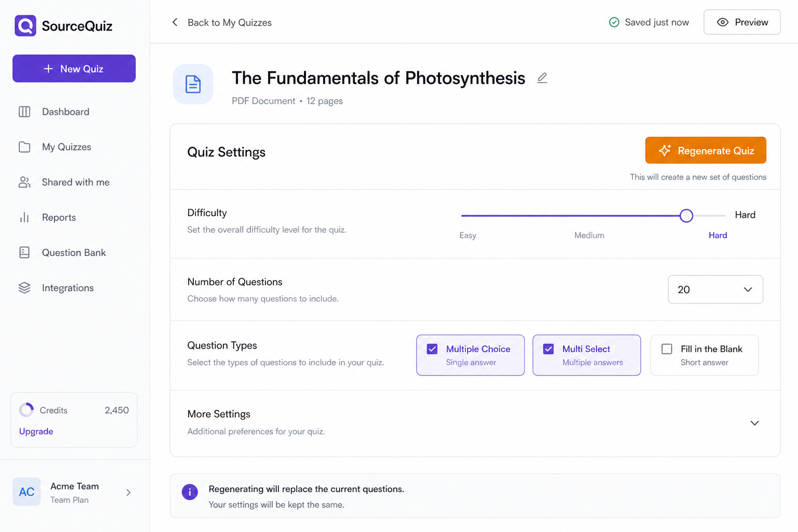Screen dimensions: 798x532
Task: Expand the More Settings section
Action: click(755, 423)
